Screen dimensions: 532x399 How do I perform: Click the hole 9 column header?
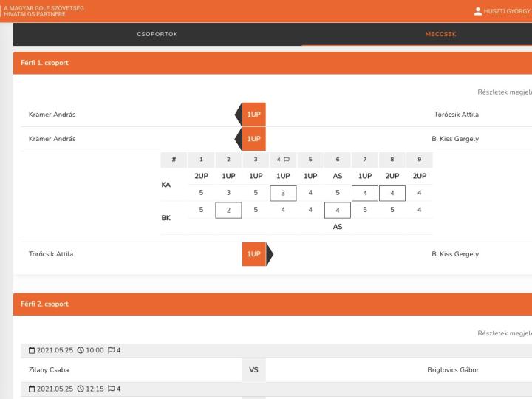pyautogui.click(x=420, y=160)
